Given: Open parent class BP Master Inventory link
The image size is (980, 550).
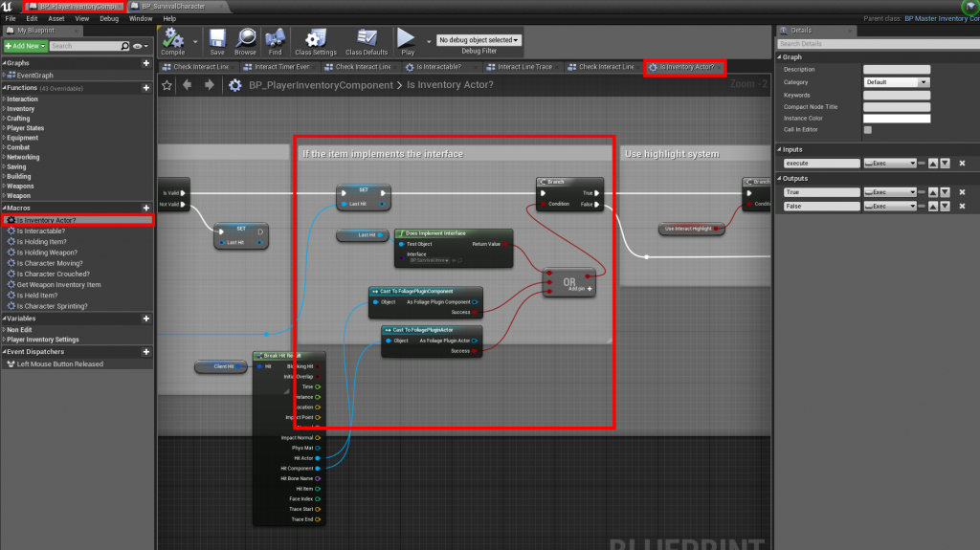Looking at the screenshot, I should pyautogui.click(x=942, y=19).
